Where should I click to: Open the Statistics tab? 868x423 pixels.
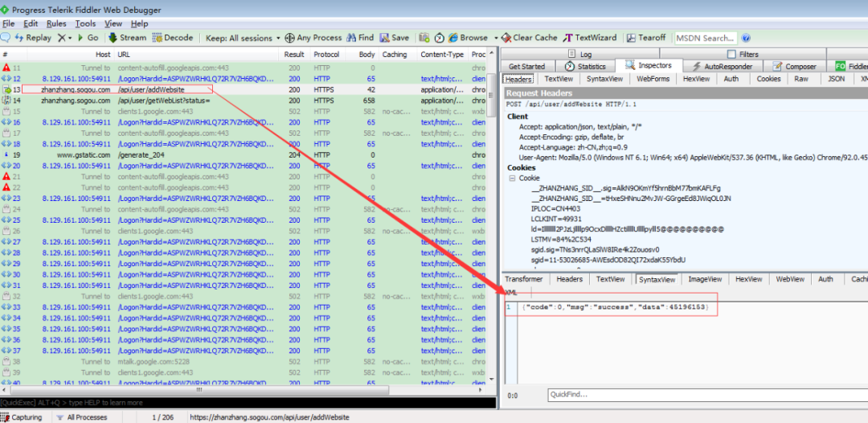(x=586, y=67)
